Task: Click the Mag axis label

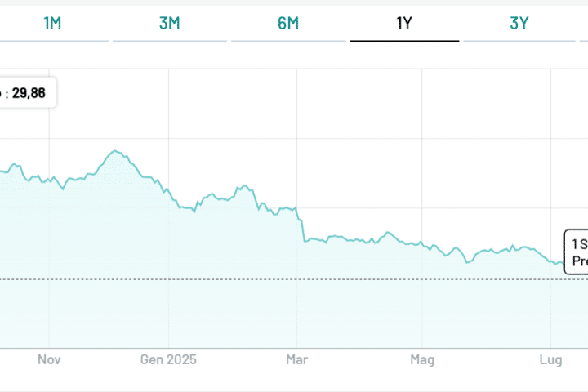Action: point(422,359)
